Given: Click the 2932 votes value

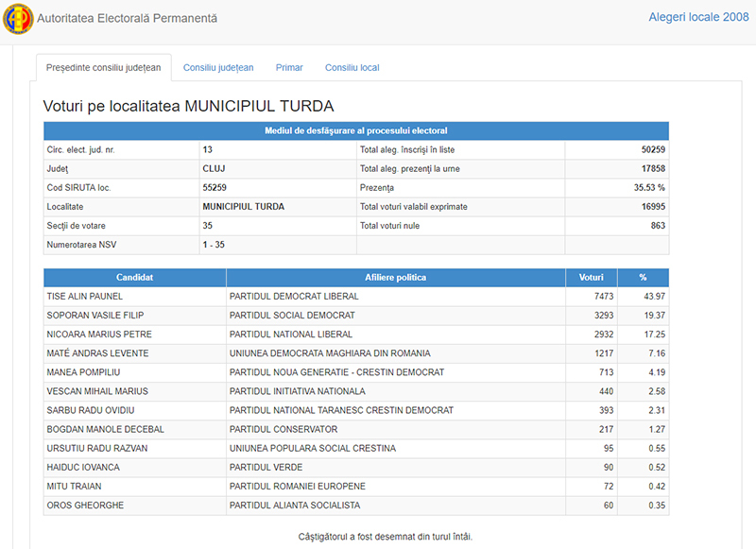Looking at the screenshot, I should click(x=604, y=335).
